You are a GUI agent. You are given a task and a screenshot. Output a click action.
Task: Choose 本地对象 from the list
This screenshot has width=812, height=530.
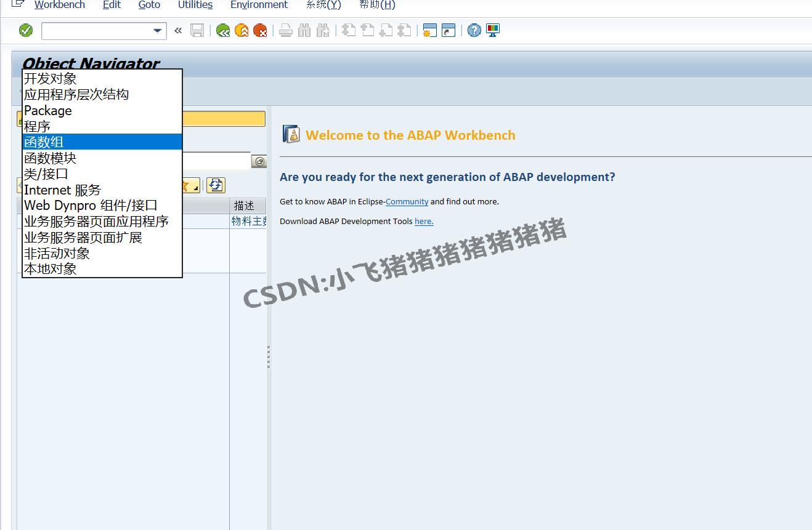102,269
